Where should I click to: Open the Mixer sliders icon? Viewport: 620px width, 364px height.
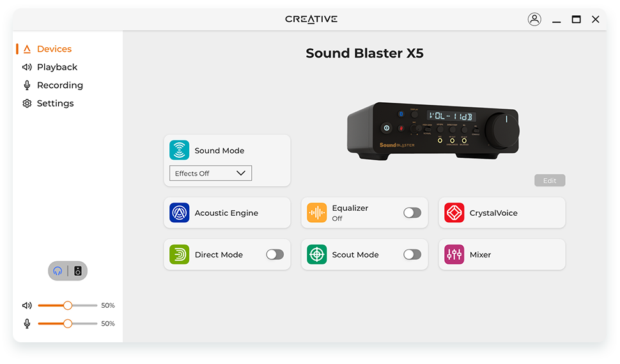point(454,255)
